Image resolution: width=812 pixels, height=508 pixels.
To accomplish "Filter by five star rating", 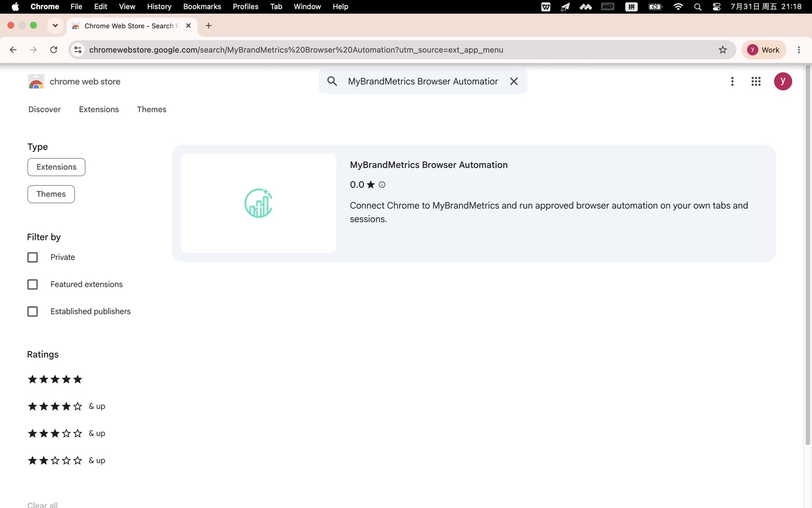I will click(55, 379).
